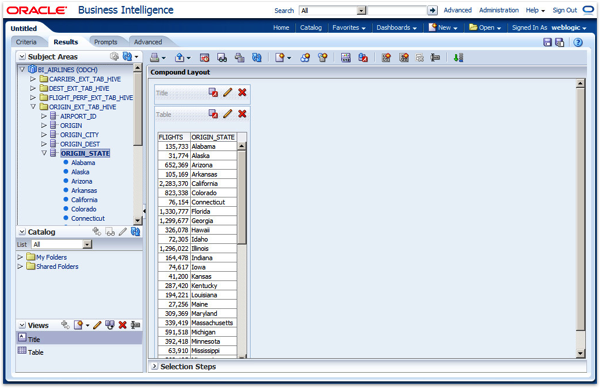Click the Sign Out link

pyautogui.click(x=564, y=10)
